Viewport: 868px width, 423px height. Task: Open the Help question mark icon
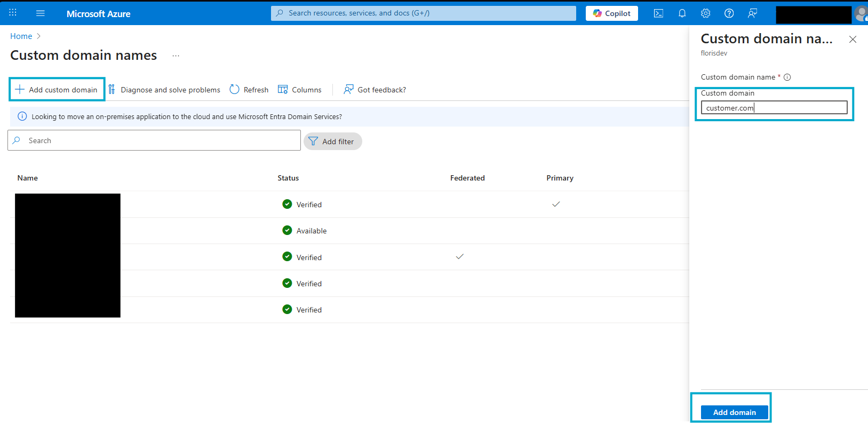tap(729, 13)
